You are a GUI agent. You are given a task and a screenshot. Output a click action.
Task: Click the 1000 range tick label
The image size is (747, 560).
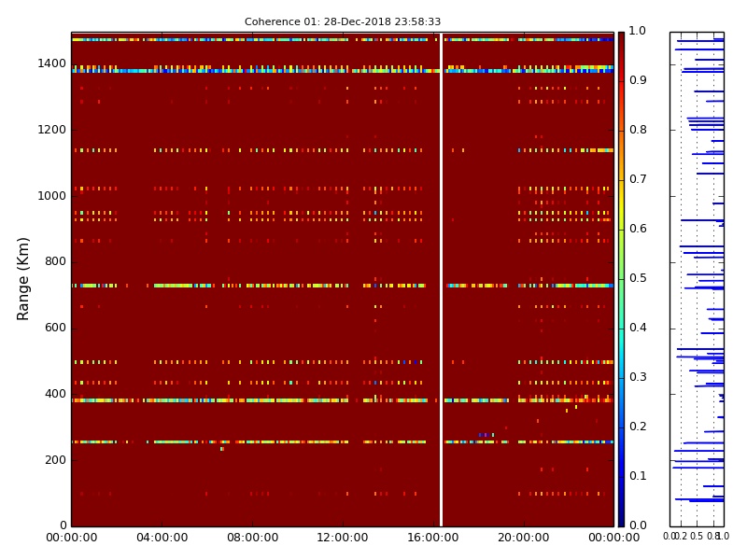[x=52, y=196]
